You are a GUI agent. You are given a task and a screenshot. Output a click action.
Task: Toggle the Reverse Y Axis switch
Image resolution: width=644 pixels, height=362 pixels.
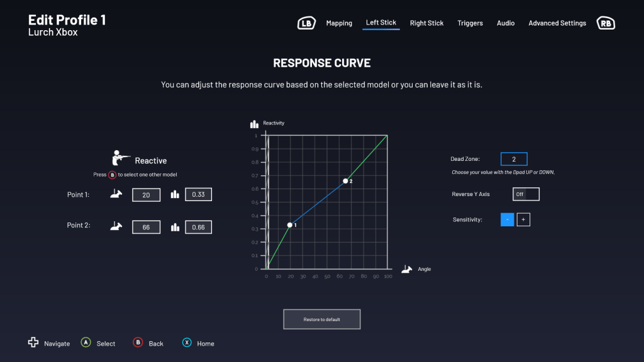coord(526,194)
